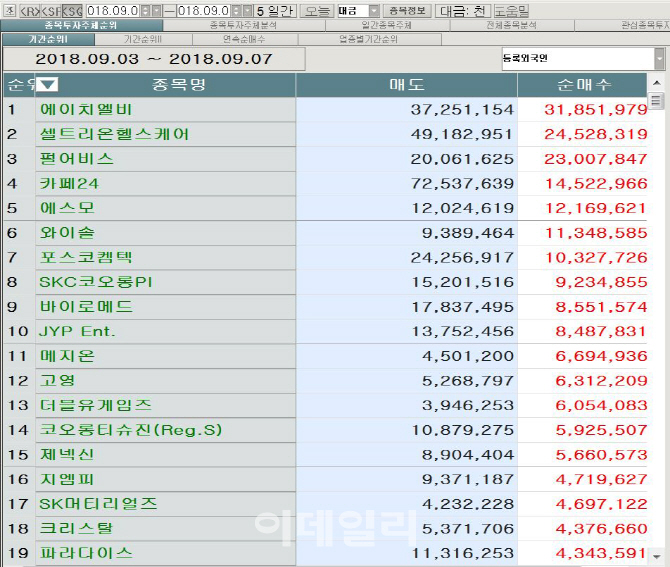Click sell value 4,501,200
The width and height of the screenshot is (670, 567).
(x=468, y=356)
